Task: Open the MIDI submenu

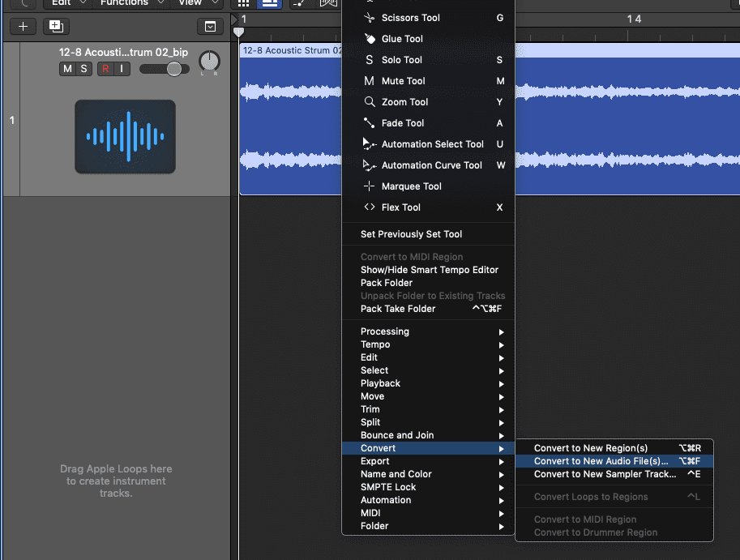Action: (x=428, y=513)
